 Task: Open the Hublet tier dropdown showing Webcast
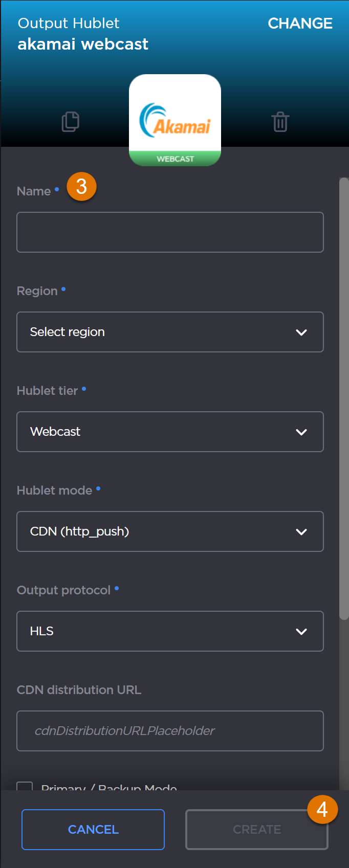point(170,431)
